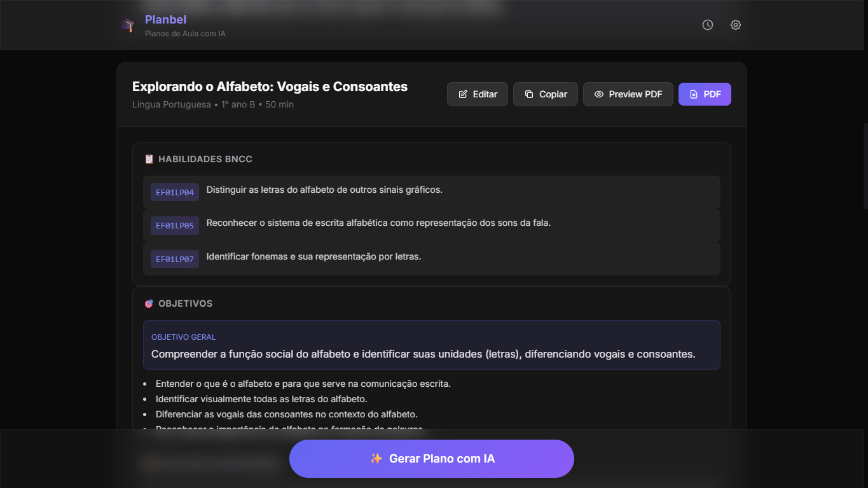Click the Língua Portuguesa subtitle line
The width and height of the screenshot is (868, 488).
click(x=213, y=104)
